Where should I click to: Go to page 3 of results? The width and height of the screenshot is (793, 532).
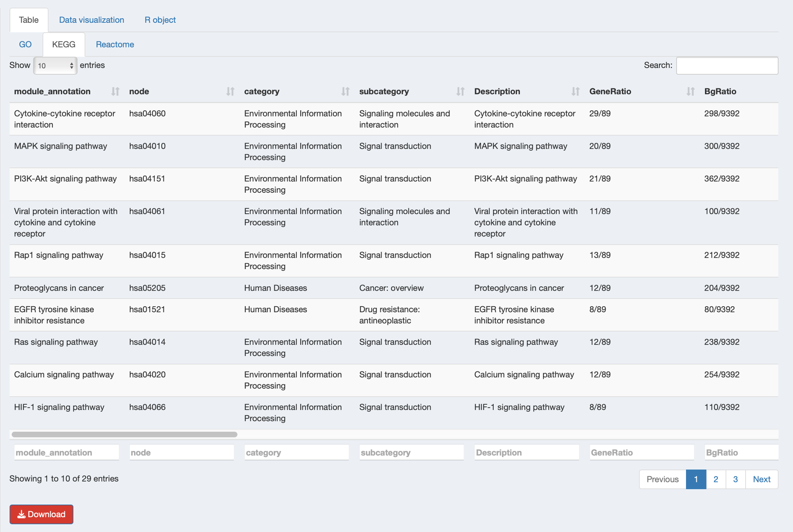[735, 479]
